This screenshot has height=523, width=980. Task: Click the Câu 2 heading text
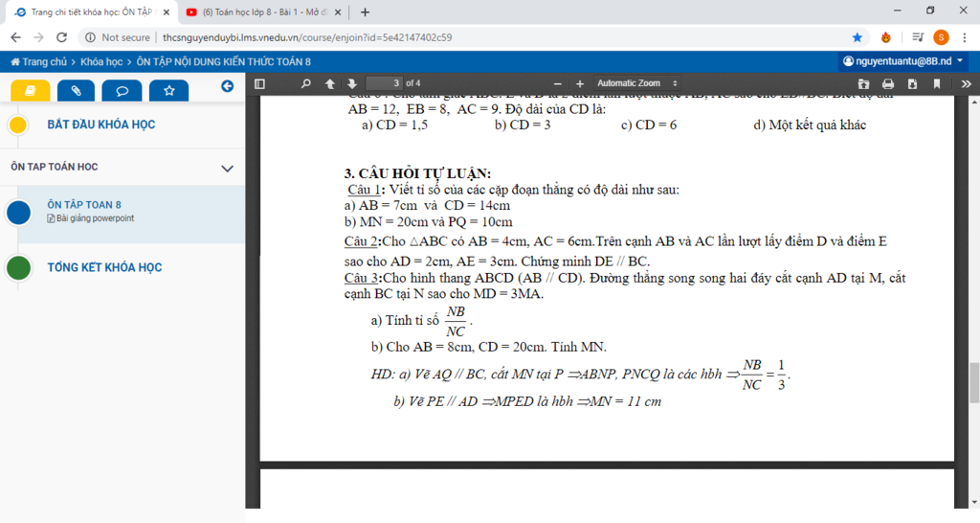[x=361, y=241]
